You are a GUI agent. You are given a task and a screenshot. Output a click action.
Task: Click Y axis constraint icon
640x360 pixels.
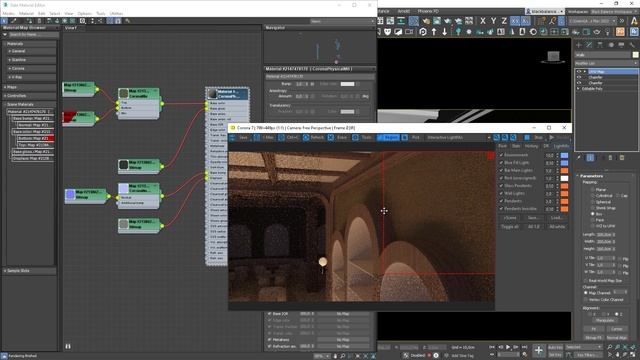pyautogui.click(x=493, y=21)
